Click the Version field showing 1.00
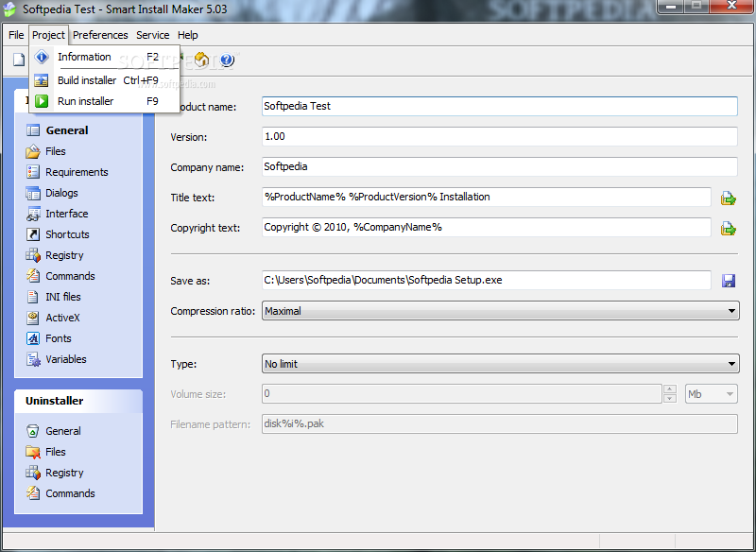 coord(500,136)
